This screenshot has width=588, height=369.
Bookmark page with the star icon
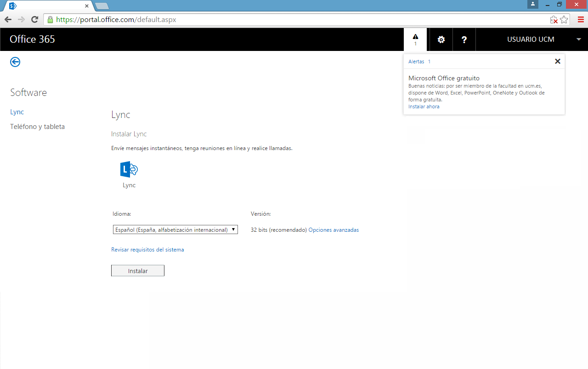[564, 20]
